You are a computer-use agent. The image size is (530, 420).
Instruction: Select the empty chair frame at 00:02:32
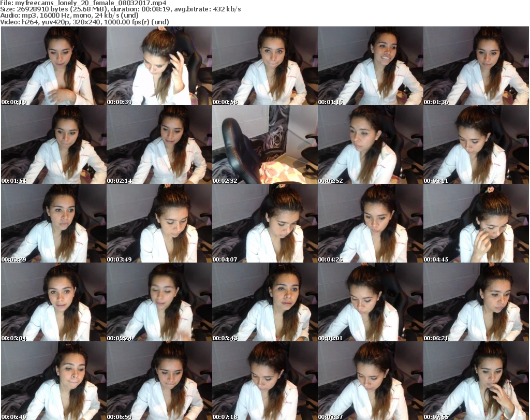click(265, 144)
